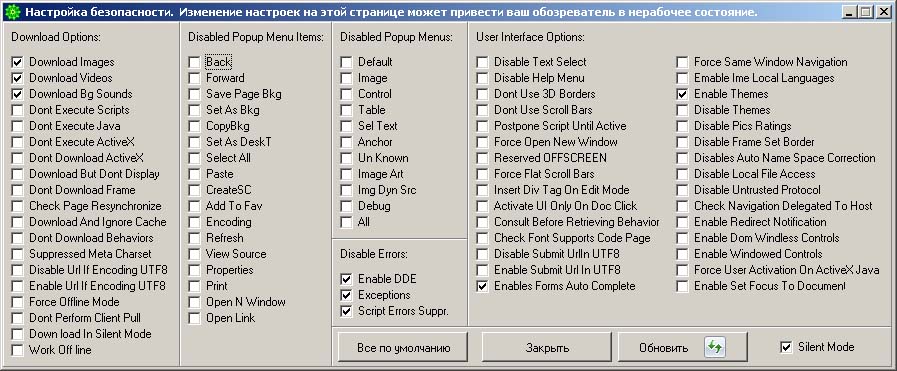Uncheck Enables Forms Auto Complete
This screenshot has height=371, width=897.
pos(482,286)
